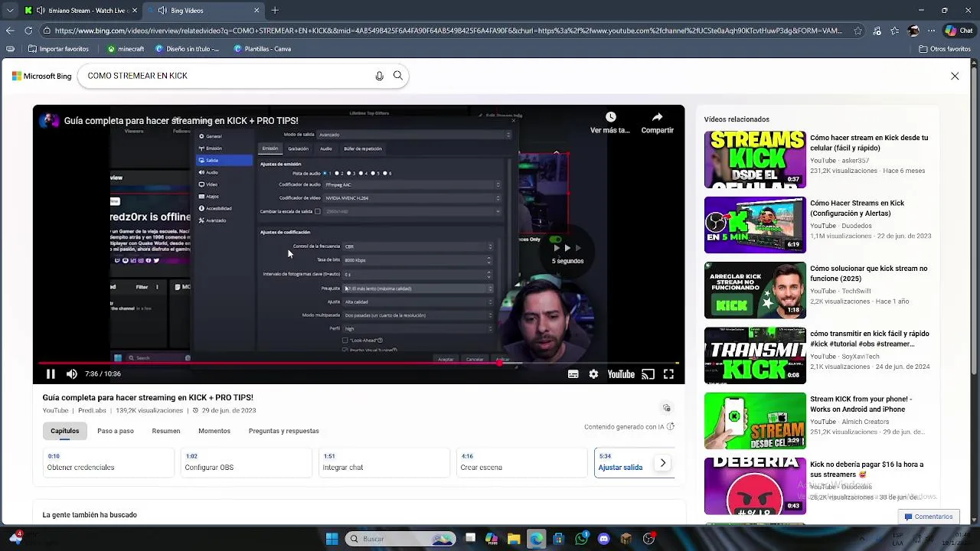Jump to chapter 'Crear escena' at 4:16

click(521, 462)
